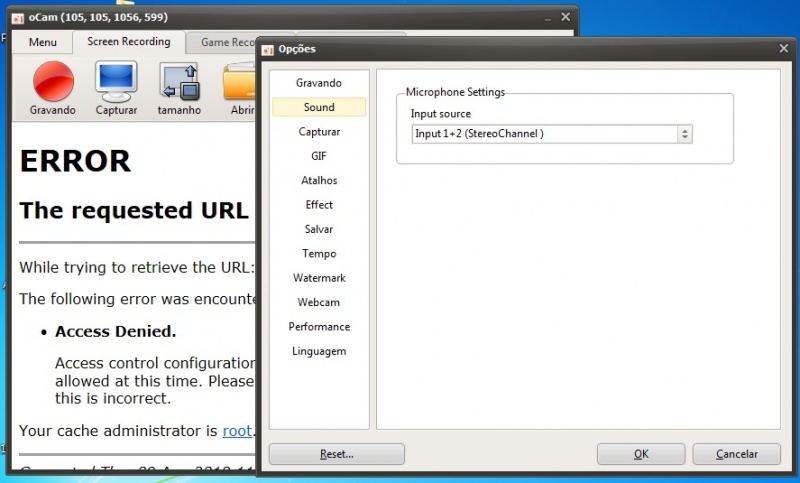Go to the Capturar options section
The image size is (800, 483).
pos(319,132)
